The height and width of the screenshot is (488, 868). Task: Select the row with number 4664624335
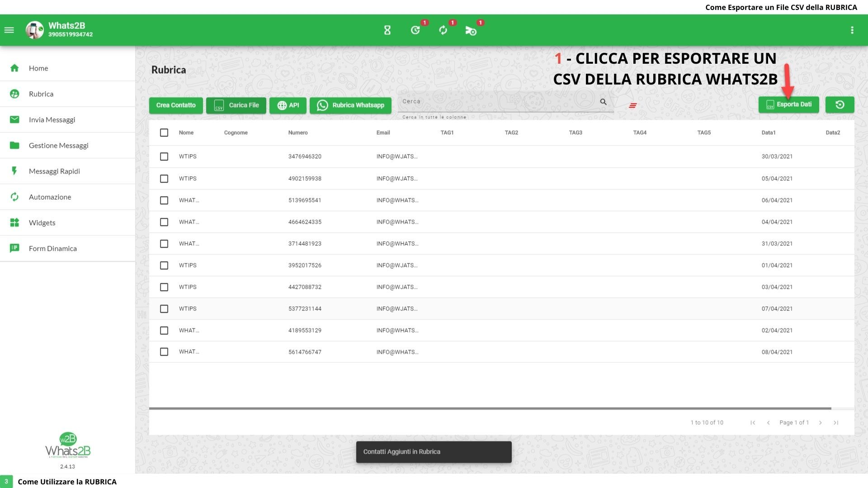[164, 222]
